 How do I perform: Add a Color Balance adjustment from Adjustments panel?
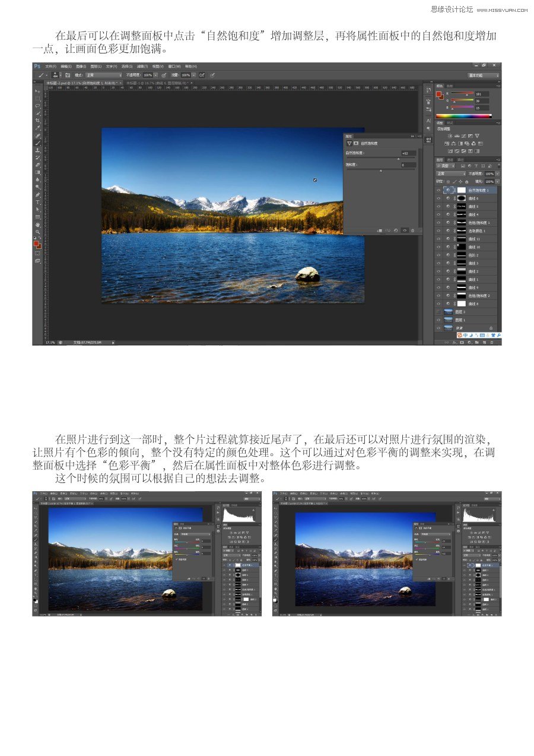pyautogui.click(x=453, y=144)
